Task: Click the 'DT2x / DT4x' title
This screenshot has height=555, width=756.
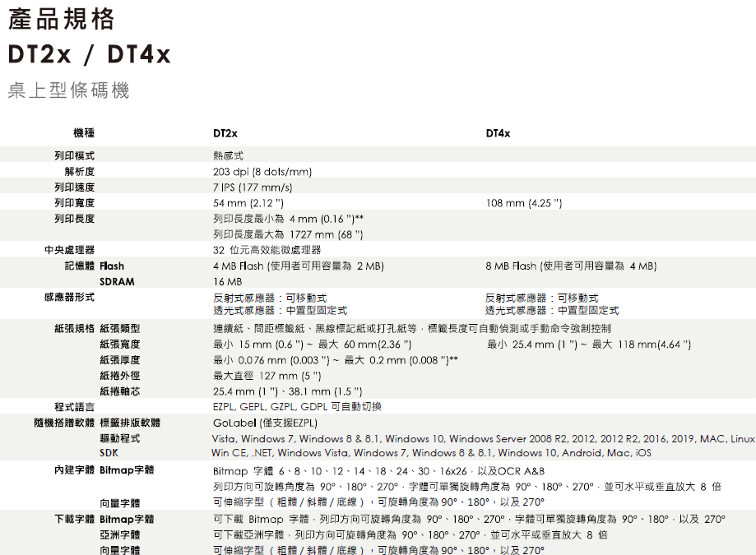Action: (x=89, y=54)
